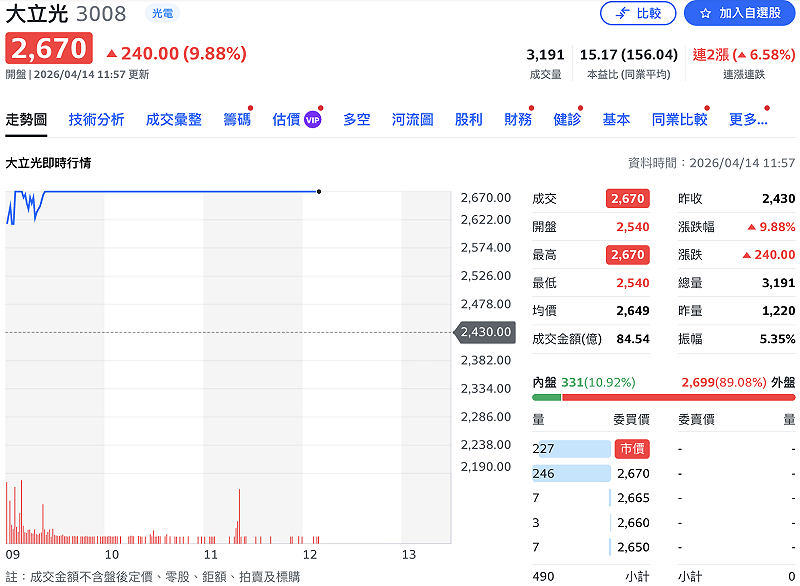
Task: Open the 股利 dividends tab
Action: tap(468, 120)
